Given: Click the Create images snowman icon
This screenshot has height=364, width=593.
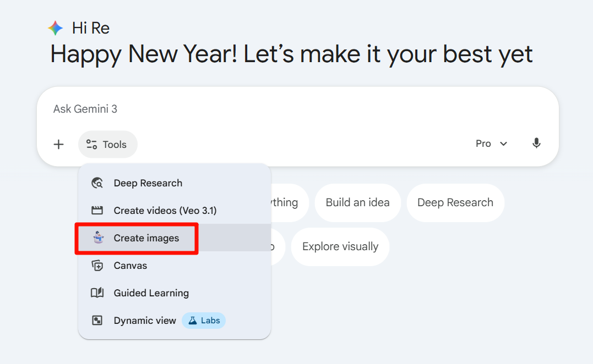Looking at the screenshot, I should point(98,238).
